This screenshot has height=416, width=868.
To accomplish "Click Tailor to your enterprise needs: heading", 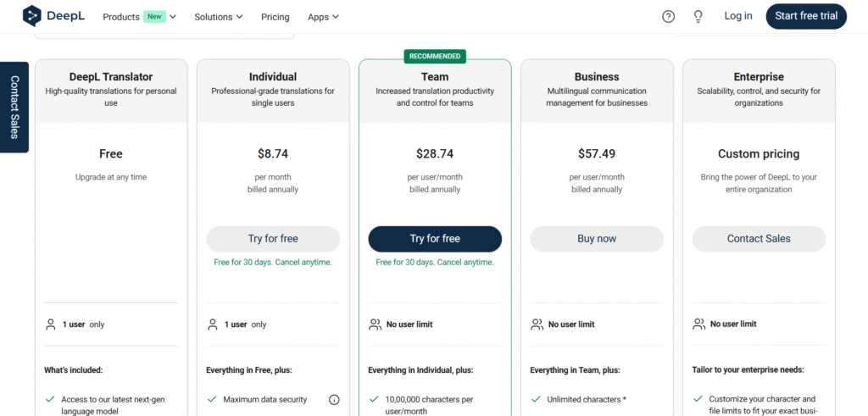I will coord(748,370).
